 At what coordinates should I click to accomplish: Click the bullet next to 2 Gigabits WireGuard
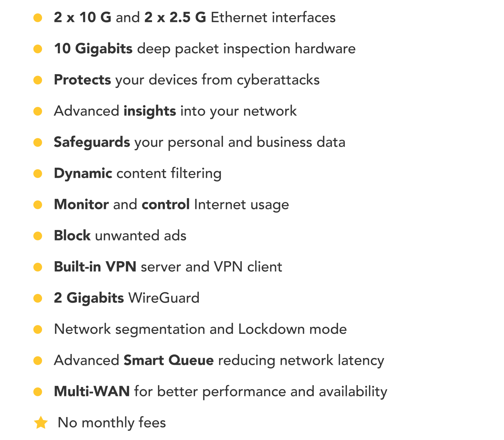38,298
